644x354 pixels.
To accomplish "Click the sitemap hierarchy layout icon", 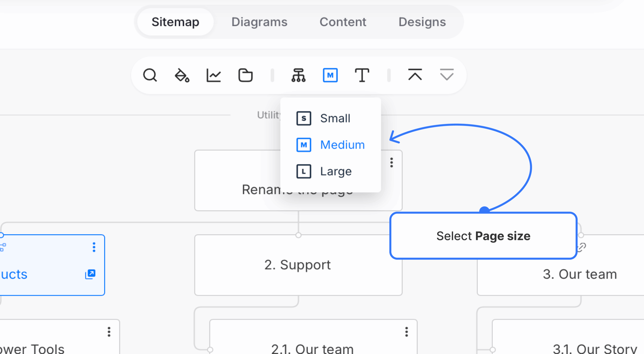I will 298,75.
